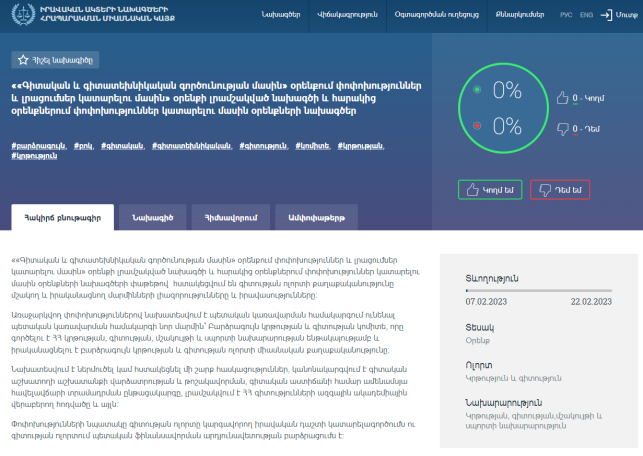Click the thumbs-up icon next to 0 - Կողմ
Viewport: 643px width, 456px height.
click(x=562, y=98)
